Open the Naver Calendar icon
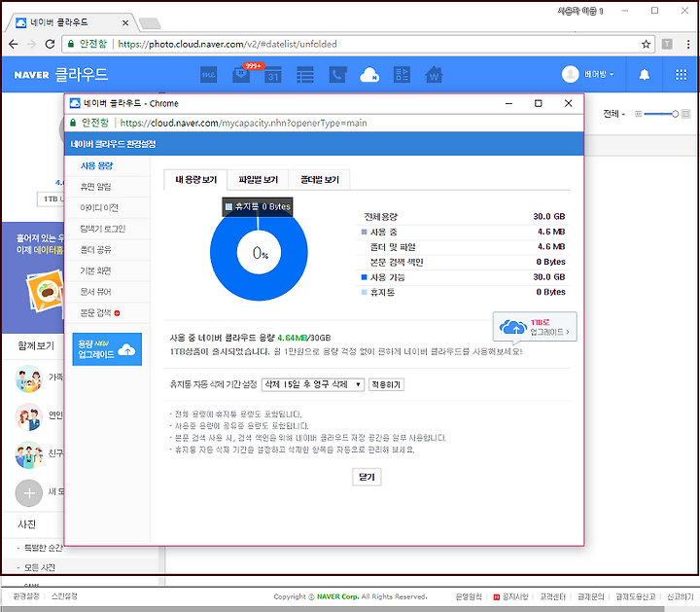Screen dimensions: 700x612 pyautogui.click(x=273, y=75)
